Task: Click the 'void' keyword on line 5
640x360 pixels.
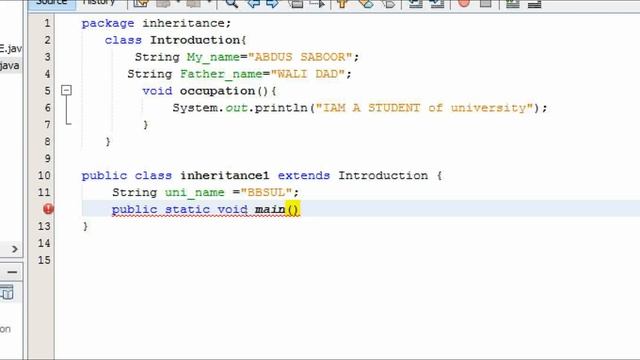Action: pyautogui.click(x=157, y=91)
